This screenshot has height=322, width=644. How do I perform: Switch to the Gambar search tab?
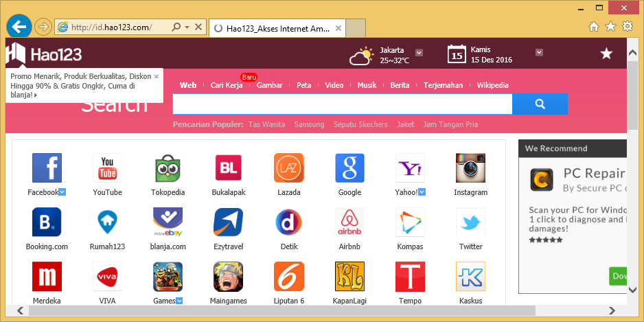tap(269, 85)
